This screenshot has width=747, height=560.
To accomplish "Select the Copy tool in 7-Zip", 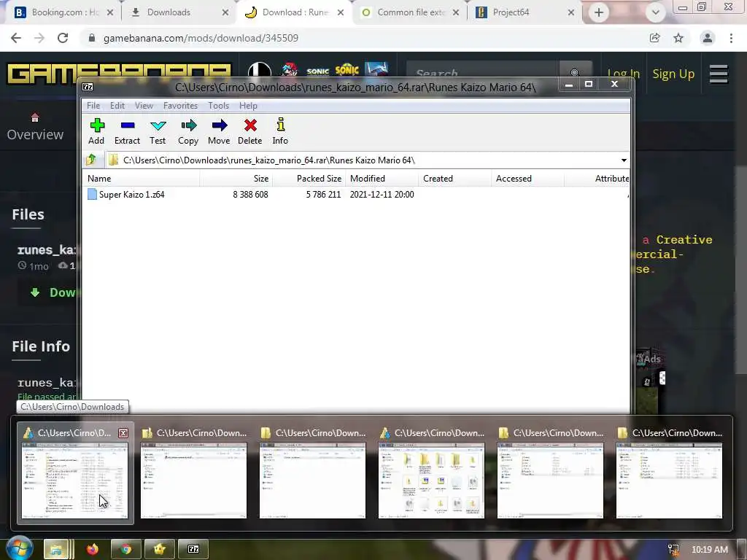I will 188,131.
